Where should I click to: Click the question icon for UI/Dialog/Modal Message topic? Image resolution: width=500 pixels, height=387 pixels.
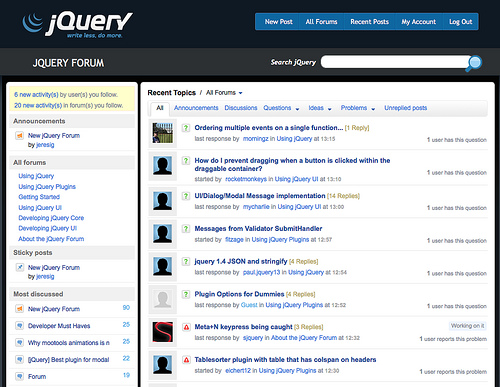tap(186, 196)
